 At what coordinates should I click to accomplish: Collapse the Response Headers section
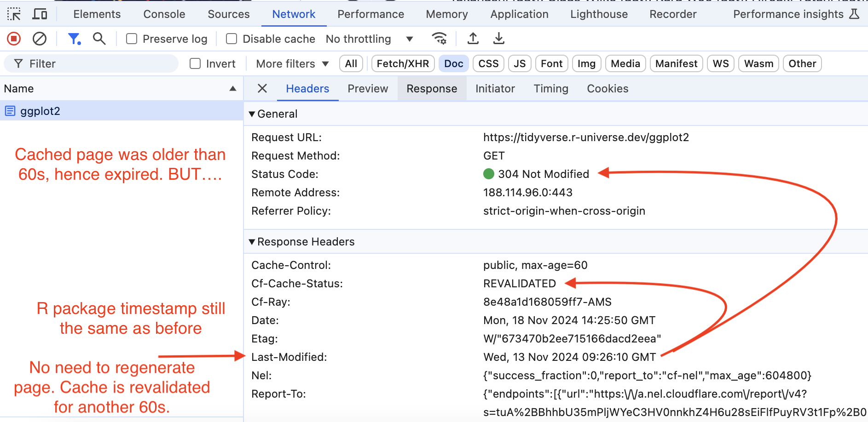point(252,242)
